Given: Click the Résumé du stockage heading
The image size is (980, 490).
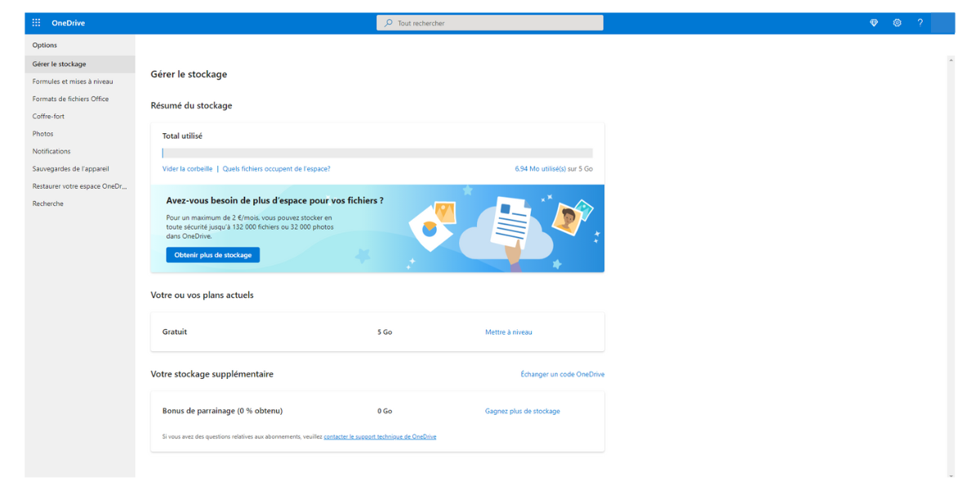Looking at the screenshot, I should pyautogui.click(x=192, y=105).
